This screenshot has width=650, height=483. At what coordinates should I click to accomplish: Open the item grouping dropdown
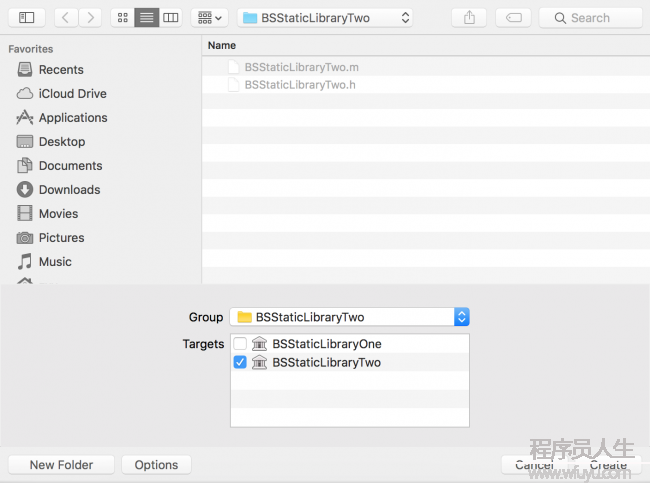click(x=210, y=18)
